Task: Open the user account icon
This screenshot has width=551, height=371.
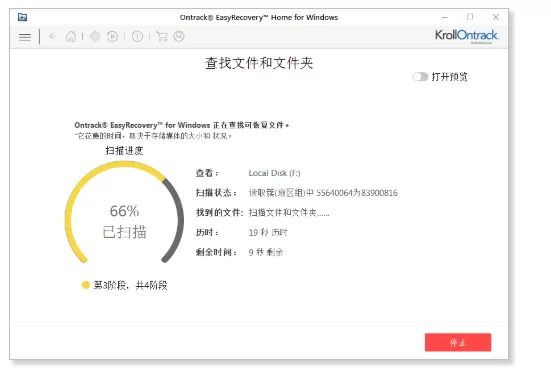Action: (179, 36)
